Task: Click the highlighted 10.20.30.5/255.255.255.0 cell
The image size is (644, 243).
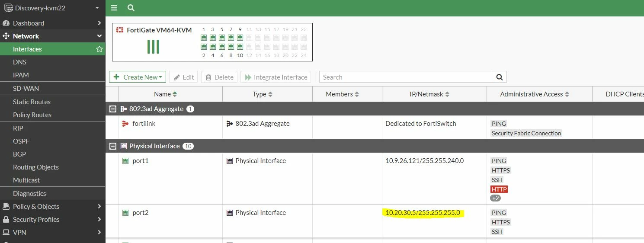Action: 423,213
